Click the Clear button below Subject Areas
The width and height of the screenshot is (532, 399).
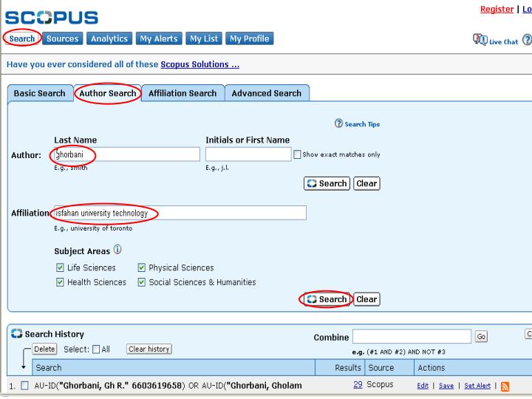[x=366, y=299]
